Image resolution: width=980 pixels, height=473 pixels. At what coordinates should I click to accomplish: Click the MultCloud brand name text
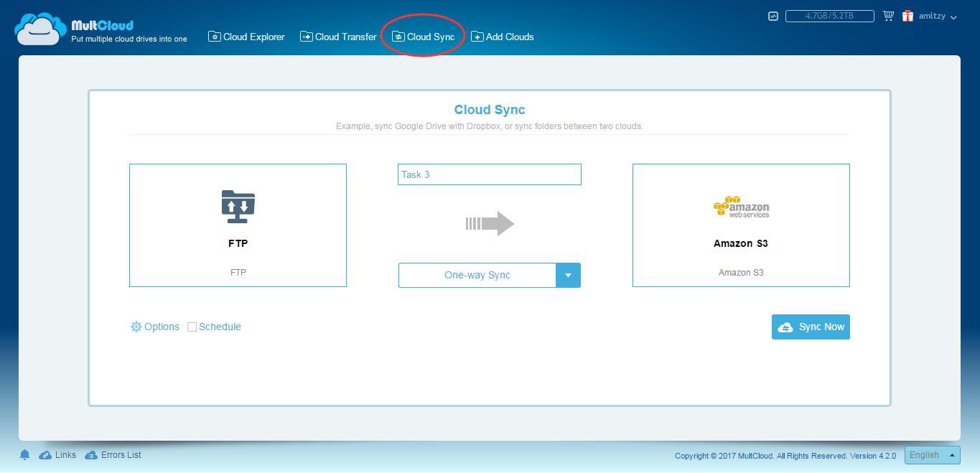pos(102,25)
